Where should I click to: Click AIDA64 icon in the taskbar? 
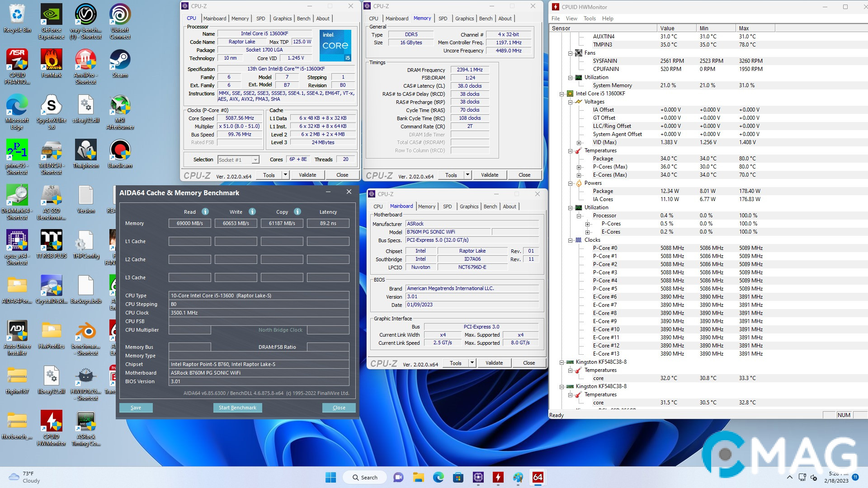coord(538,477)
